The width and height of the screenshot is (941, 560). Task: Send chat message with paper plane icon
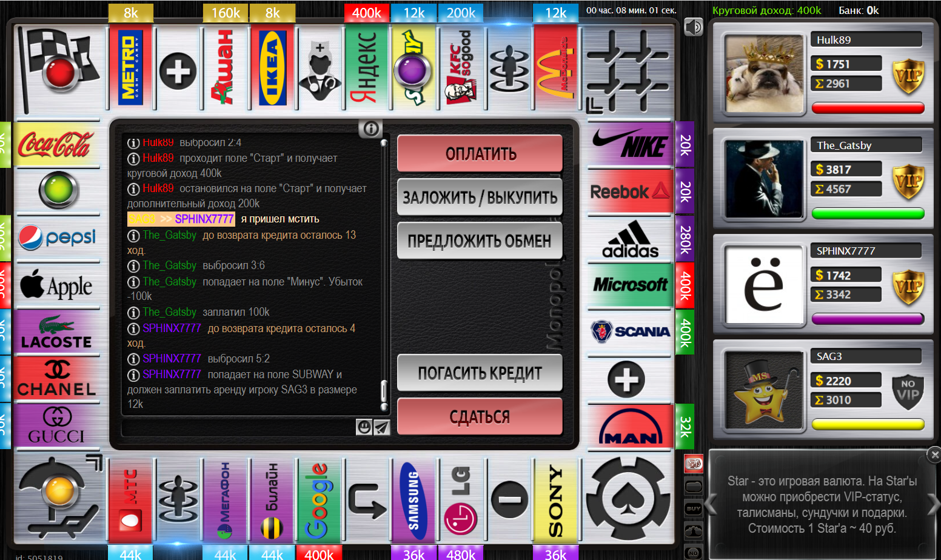(381, 427)
